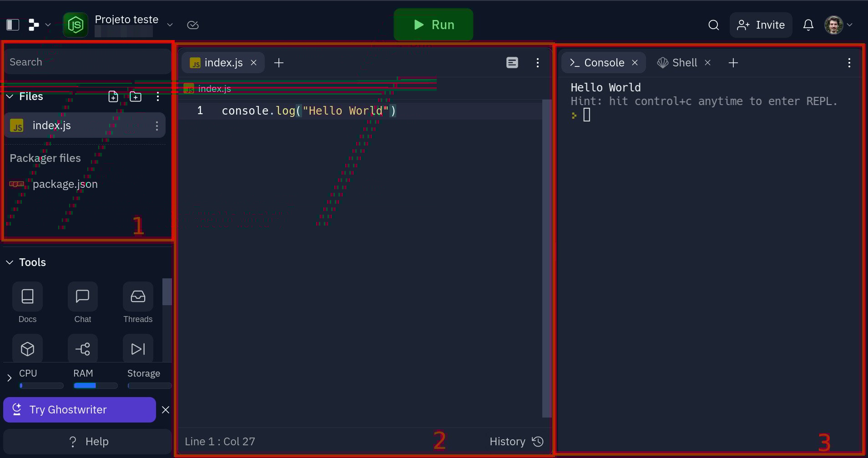Open index.js row options menu
This screenshot has width=868, height=458.
pyautogui.click(x=157, y=126)
